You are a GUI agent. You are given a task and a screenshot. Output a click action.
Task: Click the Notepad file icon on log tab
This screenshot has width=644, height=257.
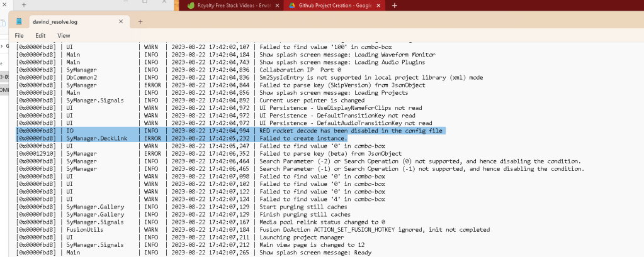click(19, 22)
